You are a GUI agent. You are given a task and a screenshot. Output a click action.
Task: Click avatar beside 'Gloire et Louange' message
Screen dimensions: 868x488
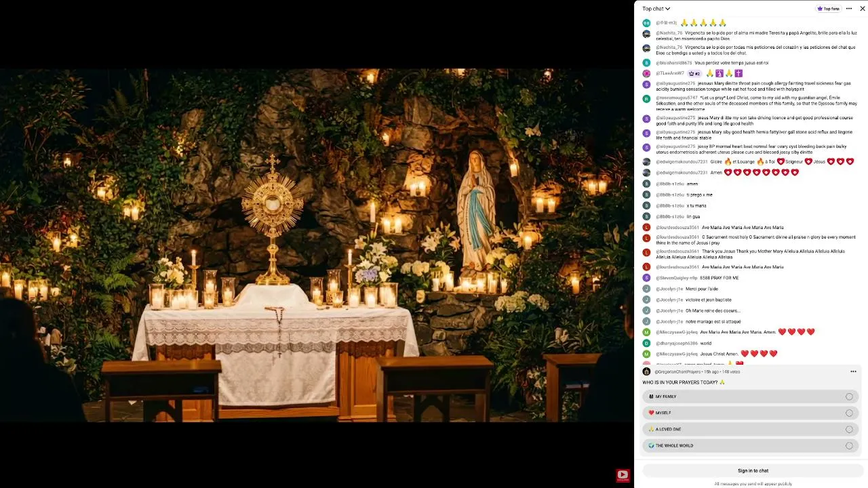pos(646,162)
